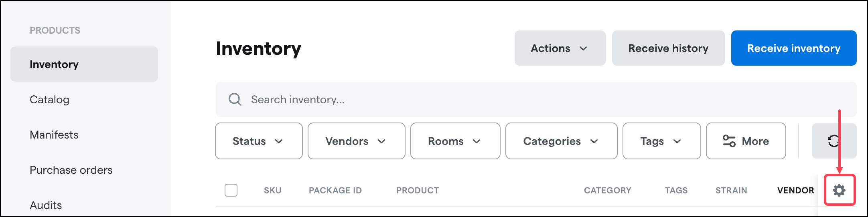Sort by the VENDOR column header
Image resolution: width=868 pixels, height=217 pixels.
coord(796,191)
